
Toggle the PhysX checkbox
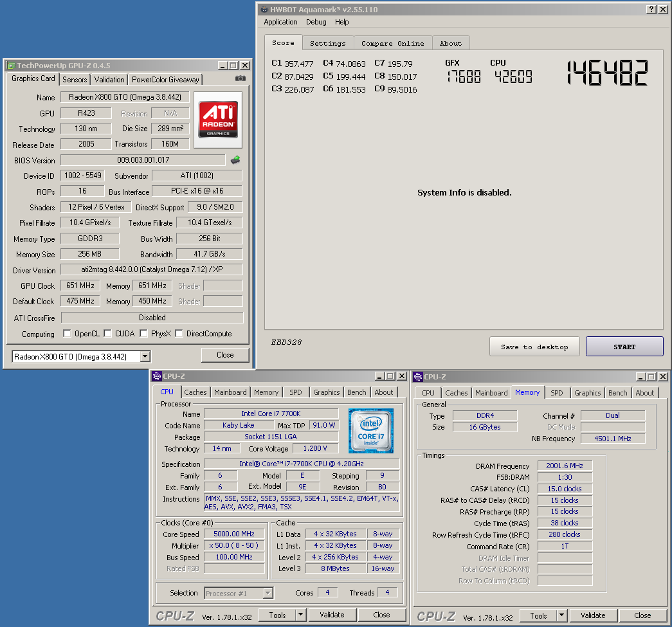pyautogui.click(x=143, y=333)
